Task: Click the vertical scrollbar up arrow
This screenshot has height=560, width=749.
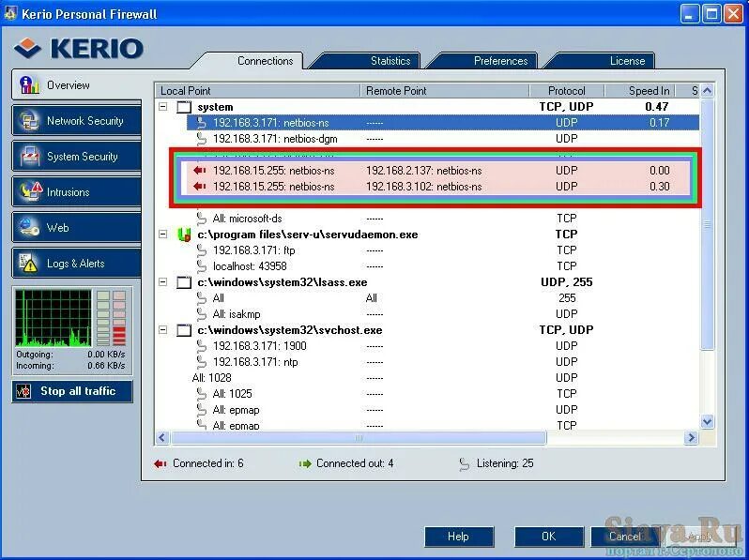Action: coord(708,90)
